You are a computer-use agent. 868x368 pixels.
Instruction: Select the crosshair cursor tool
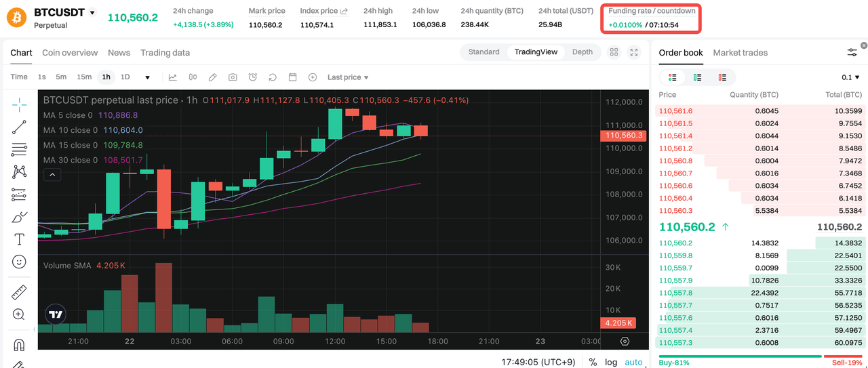(x=19, y=104)
